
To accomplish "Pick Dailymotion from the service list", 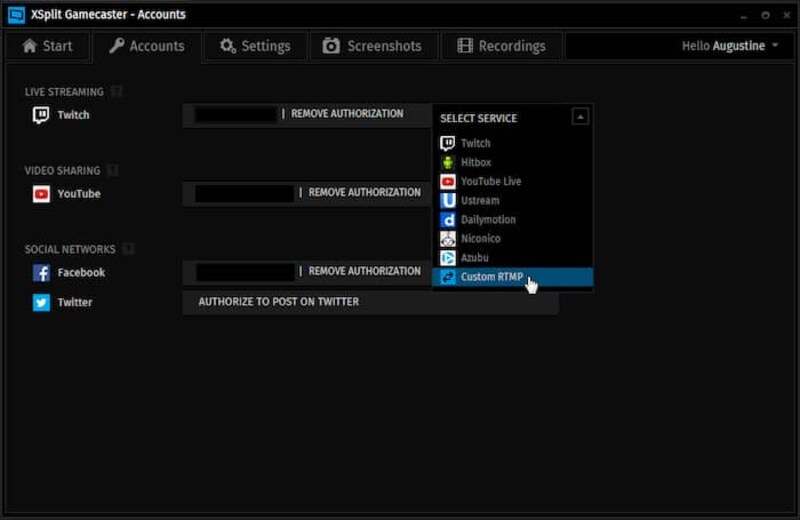I will pyautogui.click(x=512, y=219).
